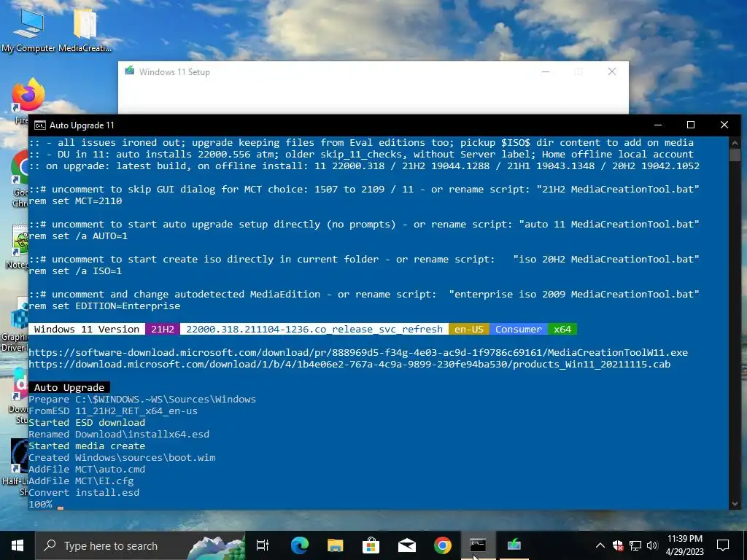Viewport: 747px width, 560px height.
Task: Open the network status tray icon
Action: 635,545
